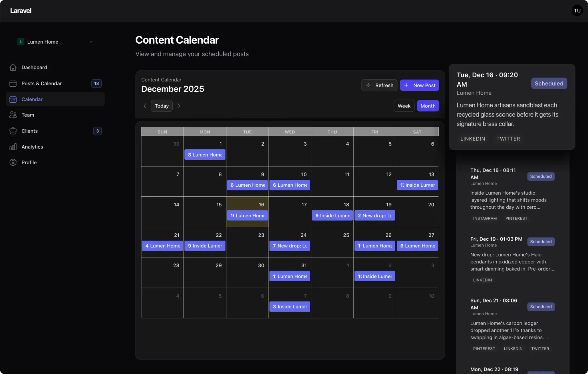This screenshot has height=374, width=588.
Task: Open the Dashboard via the home icon
Action: click(13, 67)
